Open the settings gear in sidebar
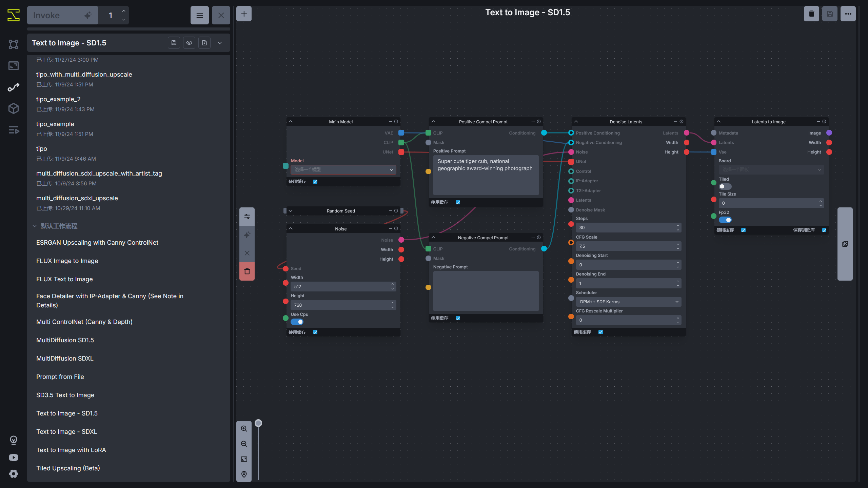Screen dimensions: 868x488 click(x=14, y=474)
